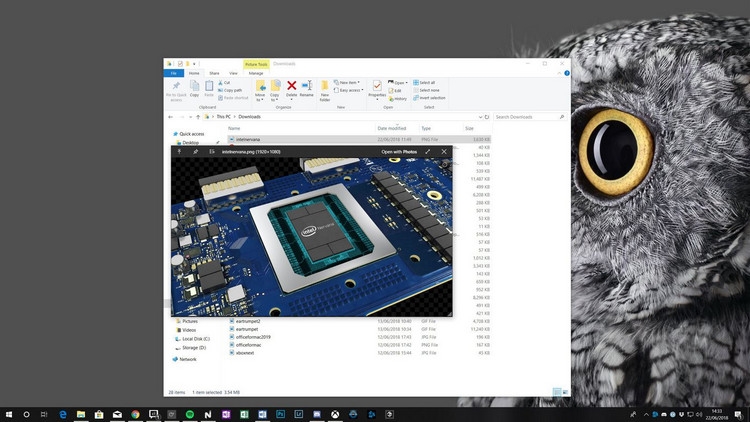750x422 pixels.
Task: Expand address bar history dropdown arrow
Action: [480, 117]
